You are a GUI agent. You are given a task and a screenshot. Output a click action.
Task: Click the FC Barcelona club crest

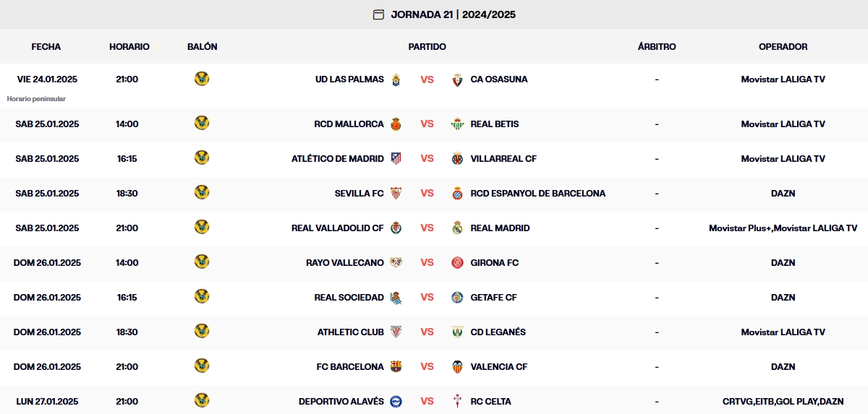pos(396,367)
